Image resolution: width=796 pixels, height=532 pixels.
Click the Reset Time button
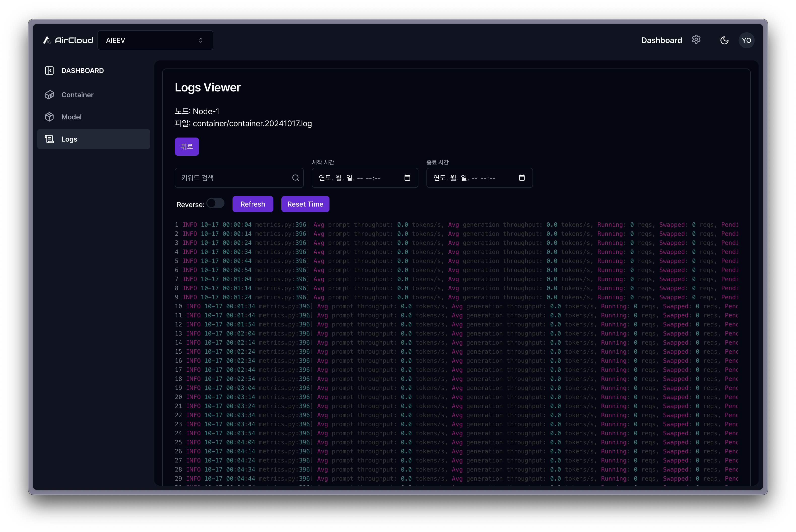pyautogui.click(x=305, y=204)
